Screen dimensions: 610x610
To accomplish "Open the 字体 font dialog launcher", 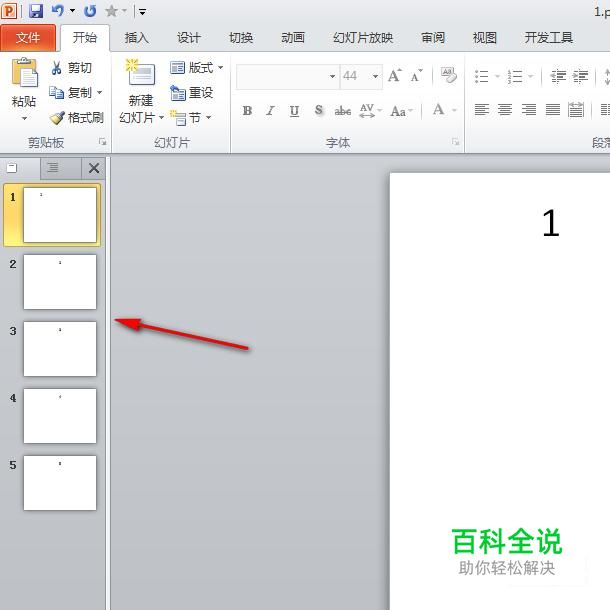I will [455, 142].
